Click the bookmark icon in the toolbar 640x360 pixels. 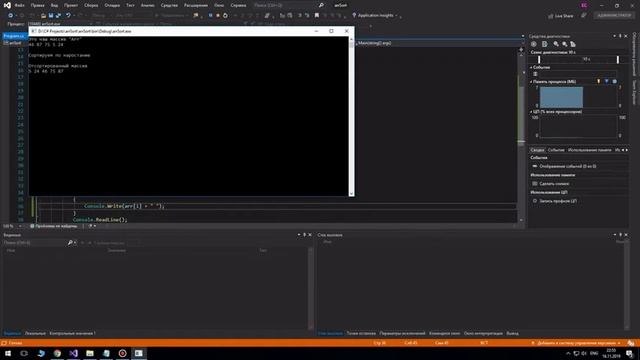pos(317,16)
